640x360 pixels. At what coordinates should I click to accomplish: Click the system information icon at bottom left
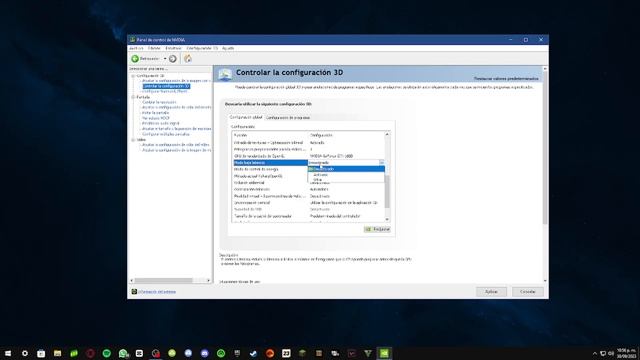pos(134,291)
